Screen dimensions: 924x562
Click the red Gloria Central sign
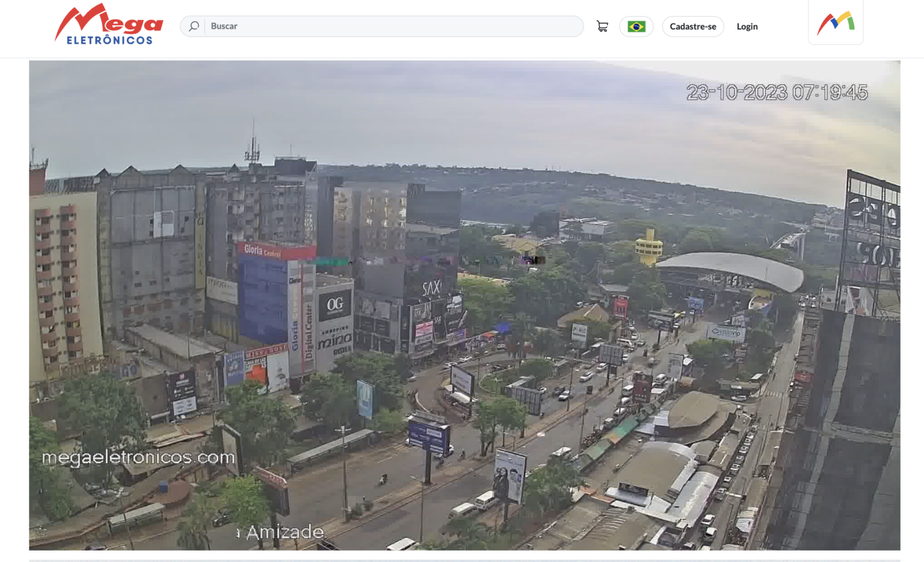click(x=276, y=251)
